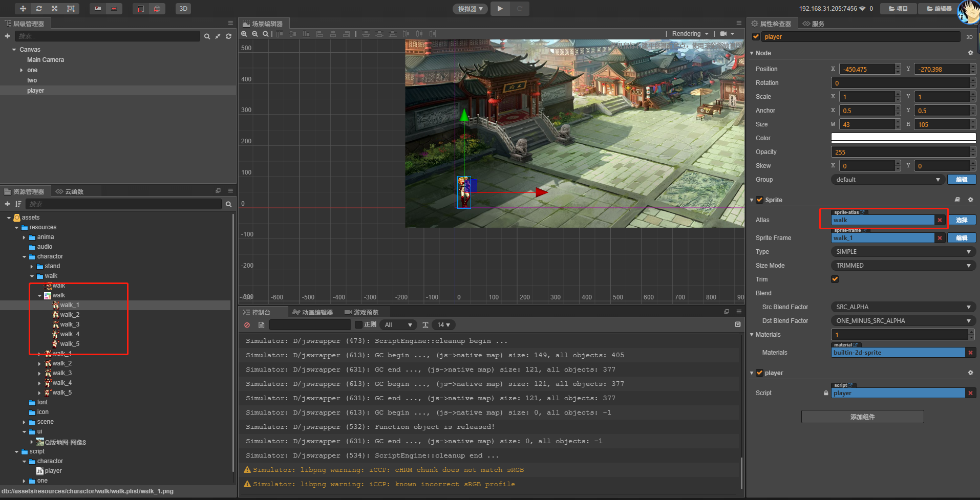
Task: Reset the scene editor zoom
Action: 265,34
